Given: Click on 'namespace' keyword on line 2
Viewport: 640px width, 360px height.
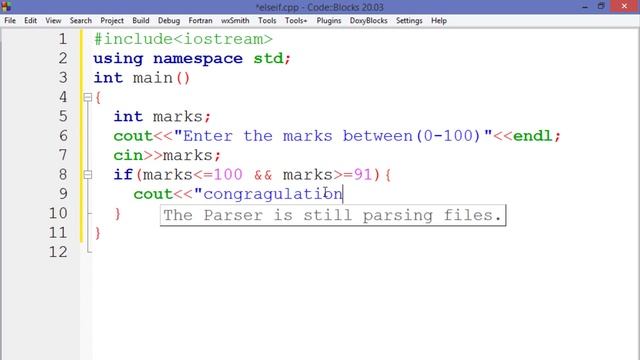Looking at the screenshot, I should tap(198, 59).
